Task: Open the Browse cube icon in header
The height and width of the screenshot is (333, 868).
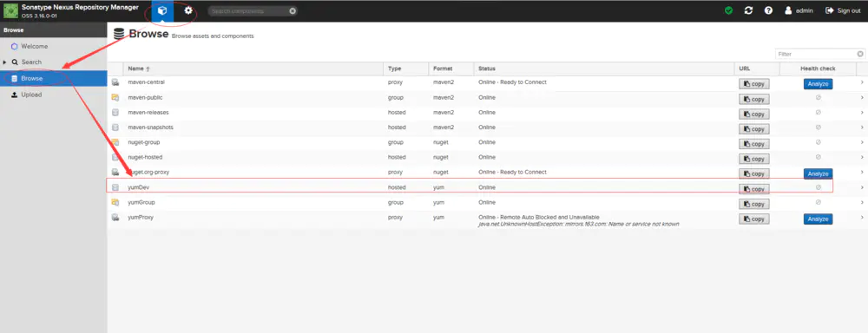Action: point(162,10)
